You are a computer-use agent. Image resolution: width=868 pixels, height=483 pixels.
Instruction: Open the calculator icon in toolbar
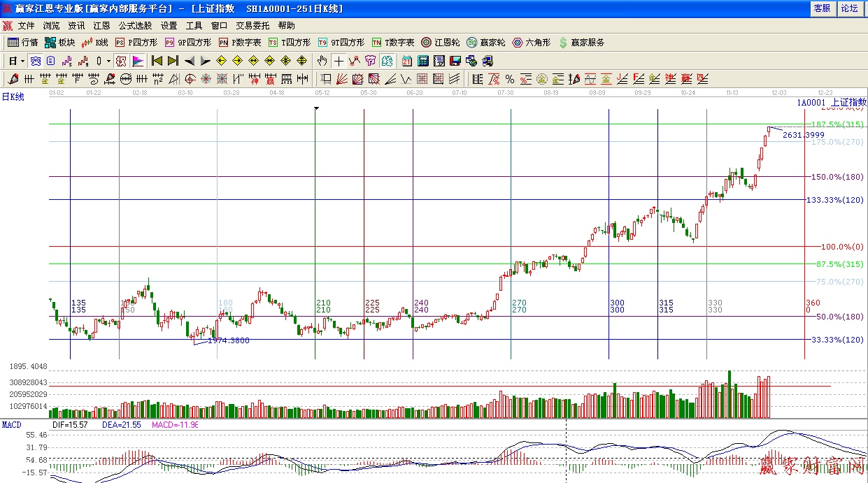[x=423, y=61]
